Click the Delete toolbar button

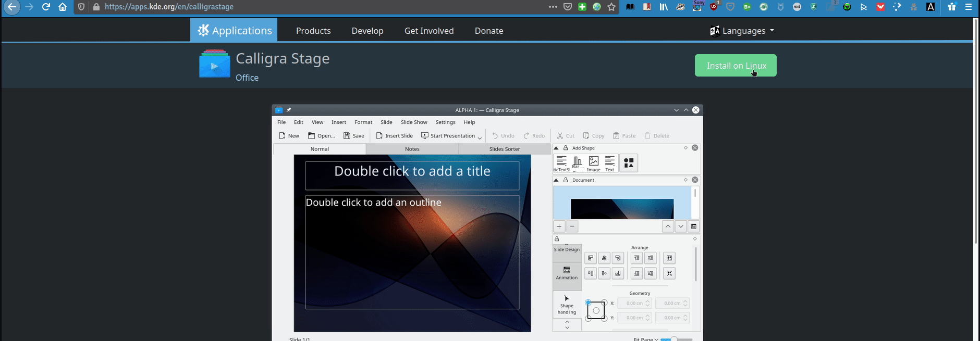(x=657, y=136)
